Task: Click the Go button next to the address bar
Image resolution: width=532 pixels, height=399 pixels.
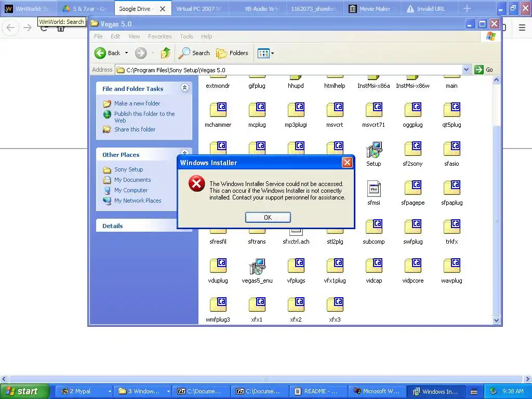Action: (x=484, y=70)
